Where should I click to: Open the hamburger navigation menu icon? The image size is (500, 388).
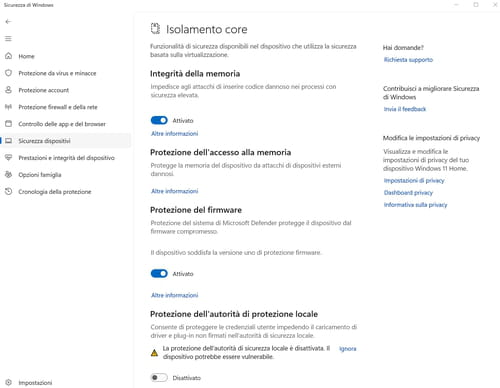[8, 39]
